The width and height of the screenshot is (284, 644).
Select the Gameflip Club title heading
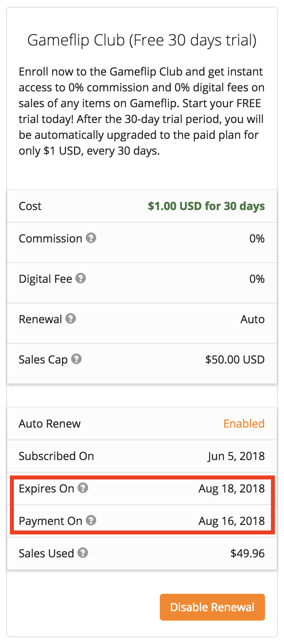pyautogui.click(x=142, y=40)
